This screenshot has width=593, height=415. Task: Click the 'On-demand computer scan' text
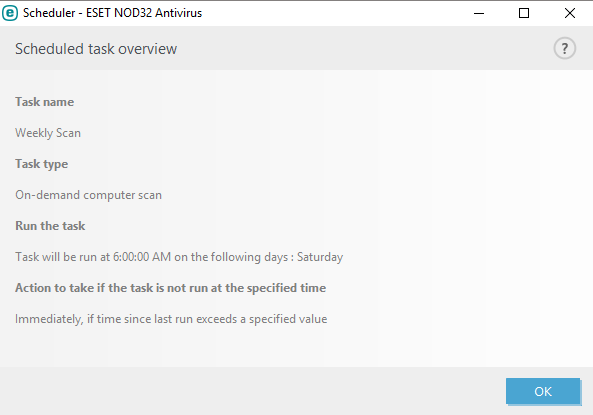click(88, 195)
